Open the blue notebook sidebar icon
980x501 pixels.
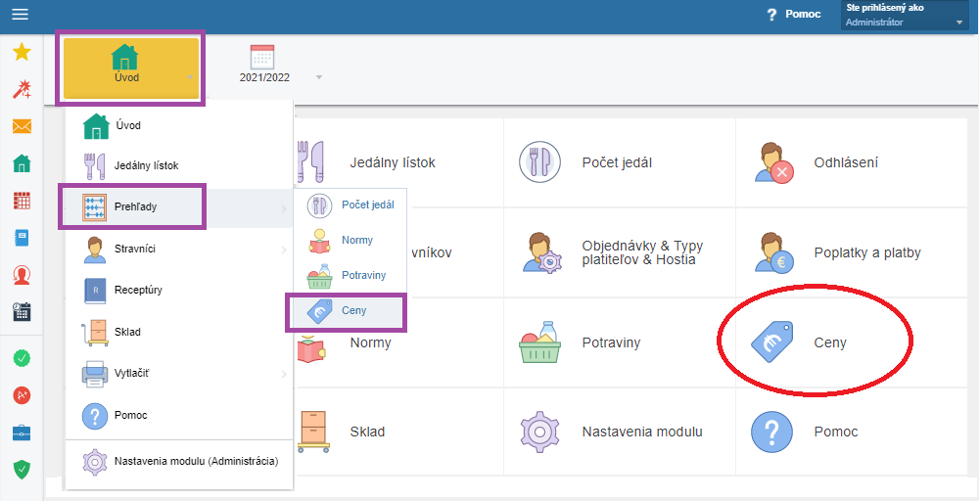(x=22, y=238)
